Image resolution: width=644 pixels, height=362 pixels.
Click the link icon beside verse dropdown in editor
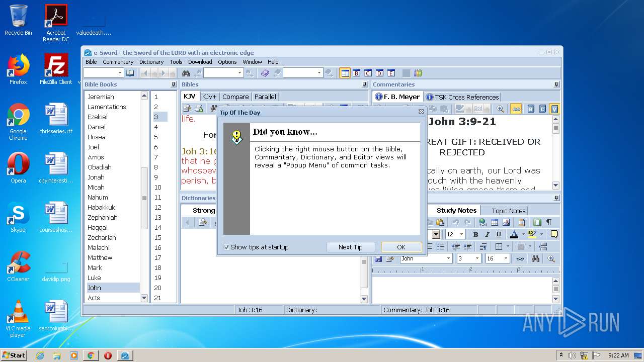520,258
